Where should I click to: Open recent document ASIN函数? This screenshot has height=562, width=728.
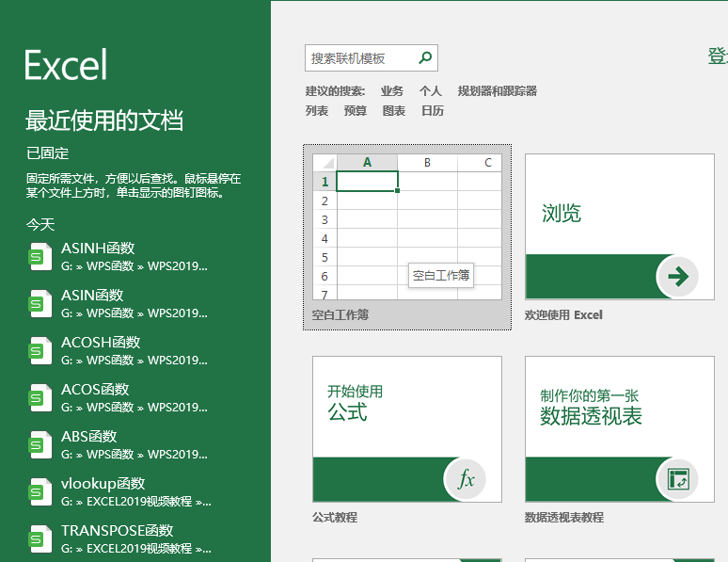(135, 303)
